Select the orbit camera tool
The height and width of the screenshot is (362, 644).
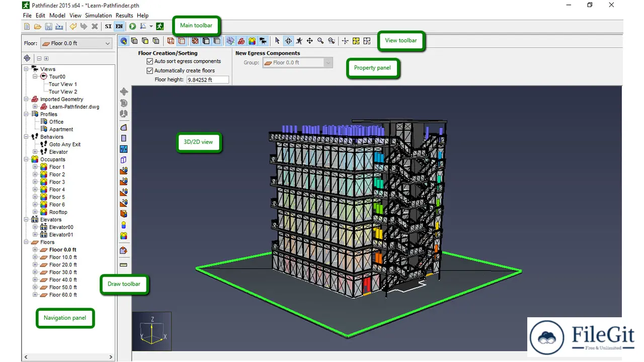click(288, 41)
